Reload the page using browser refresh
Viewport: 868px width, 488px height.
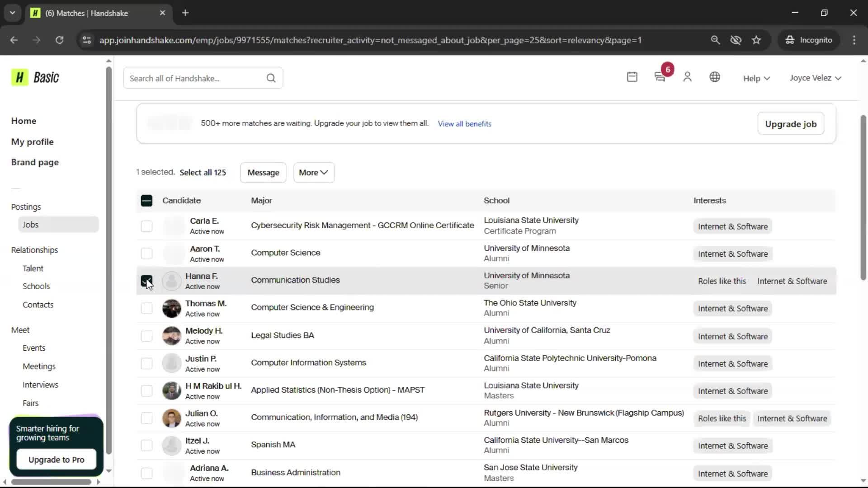pos(59,40)
